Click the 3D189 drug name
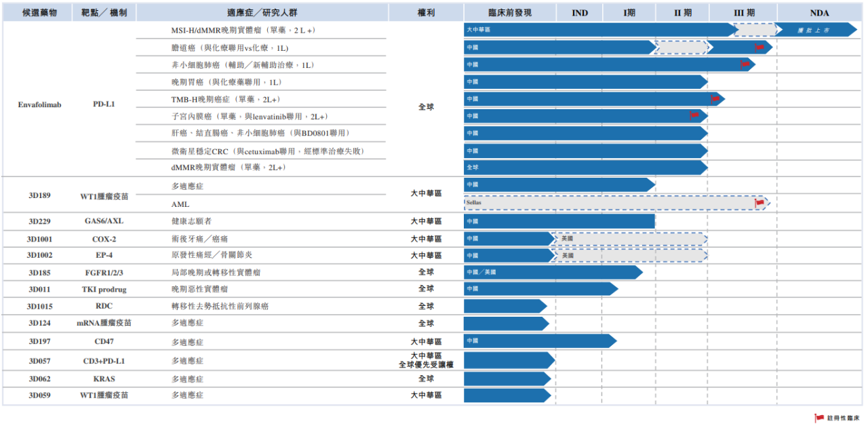868x426 pixels. click(40, 195)
